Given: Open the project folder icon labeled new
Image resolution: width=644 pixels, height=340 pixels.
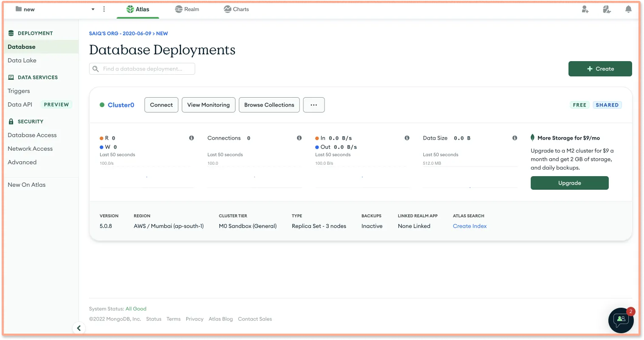Looking at the screenshot, I should pyautogui.click(x=19, y=9).
